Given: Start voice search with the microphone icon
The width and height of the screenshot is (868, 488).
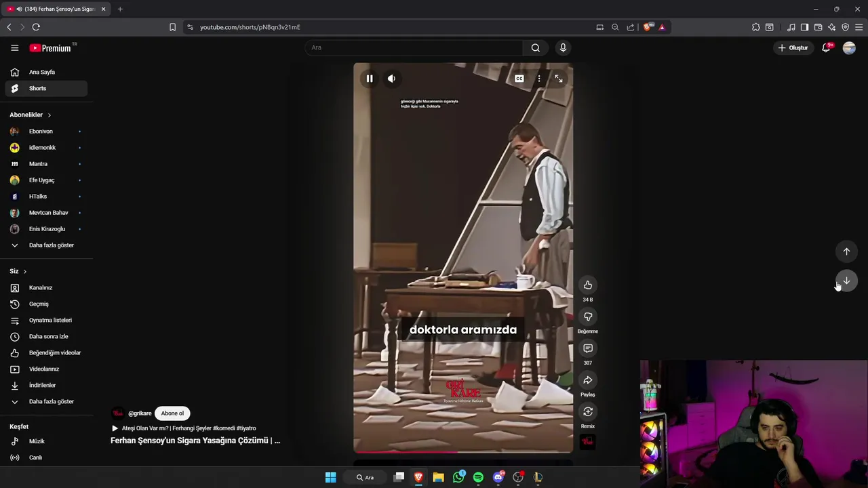Looking at the screenshot, I should click(x=563, y=47).
